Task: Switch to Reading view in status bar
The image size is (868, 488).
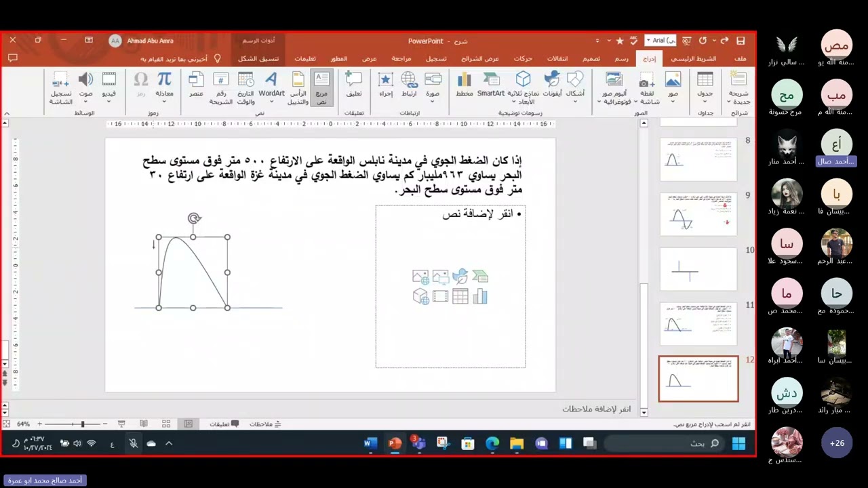Action: point(144,424)
